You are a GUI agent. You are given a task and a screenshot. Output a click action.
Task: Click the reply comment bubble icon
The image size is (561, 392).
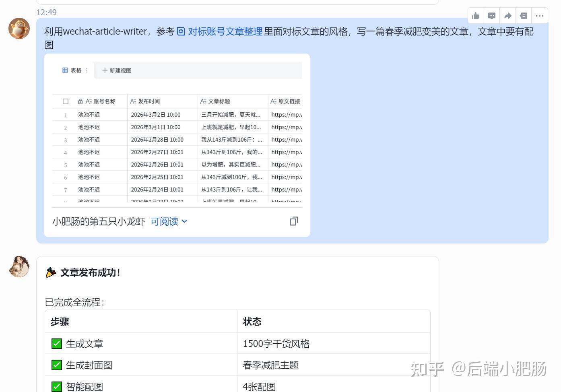492,16
